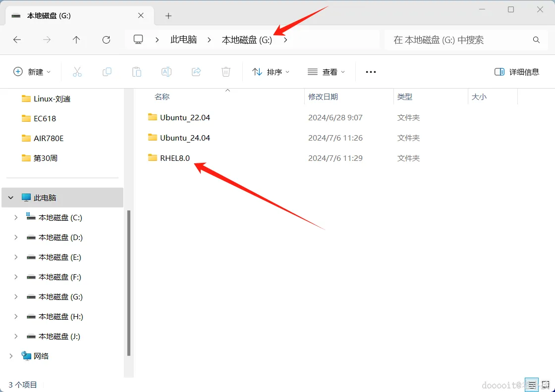Refresh the current folder view
Viewport: 555px width, 392px height.
tap(106, 40)
